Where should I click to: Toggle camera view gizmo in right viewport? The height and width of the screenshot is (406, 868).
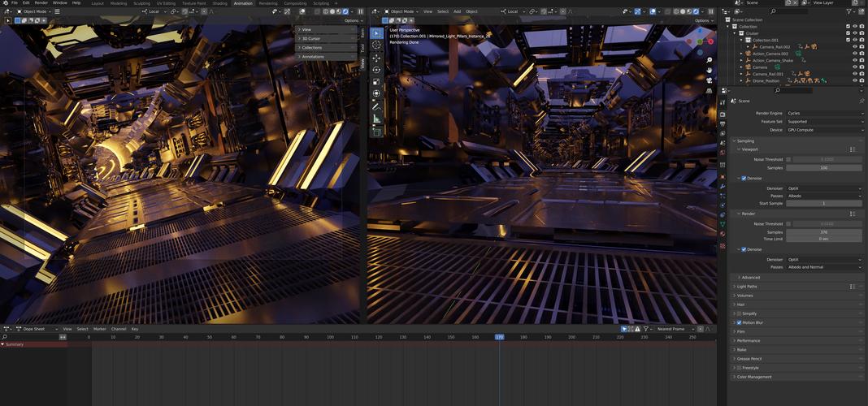pyautogui.click(x=710, y=80)
